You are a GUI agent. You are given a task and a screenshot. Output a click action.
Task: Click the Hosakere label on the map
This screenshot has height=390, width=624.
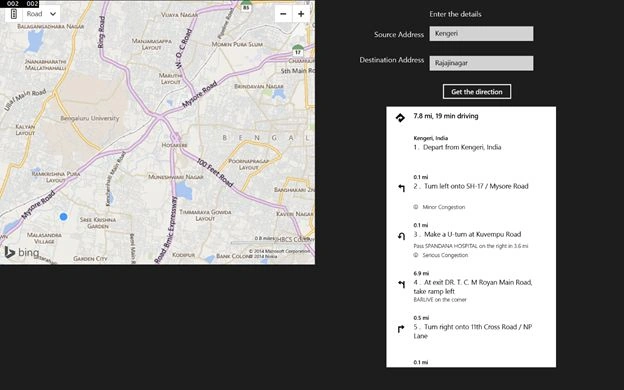[x=174, y=145]
